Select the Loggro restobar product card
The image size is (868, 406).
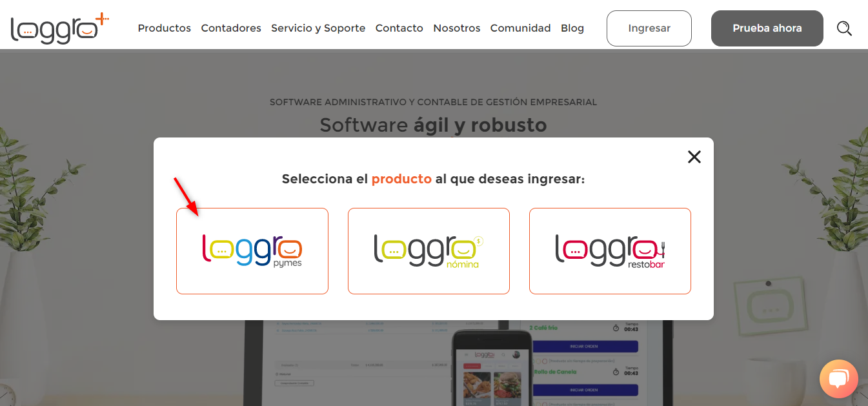pyautogui.click(x=610, y=251)
